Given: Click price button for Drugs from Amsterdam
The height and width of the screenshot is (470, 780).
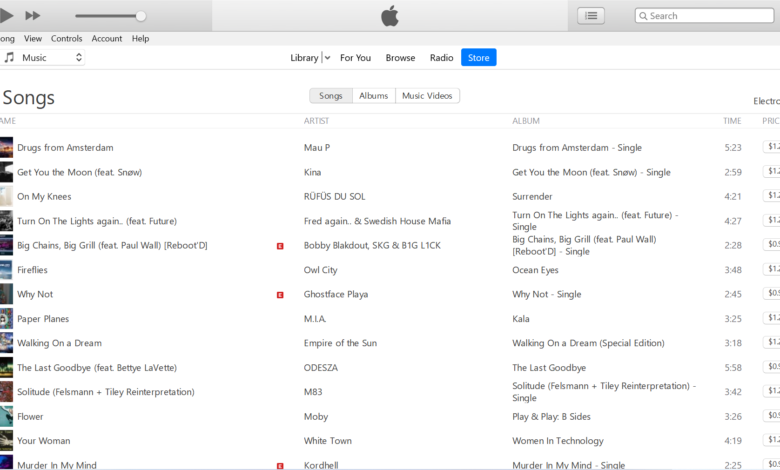Looking at the screenshot, I should click(772, 146).
